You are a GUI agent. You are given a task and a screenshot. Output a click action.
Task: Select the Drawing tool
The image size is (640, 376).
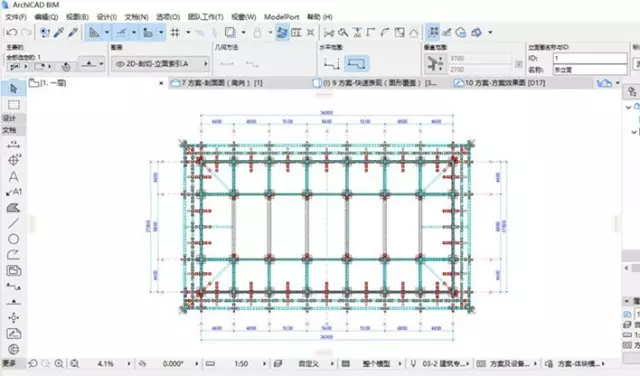[x=13, y=270]
